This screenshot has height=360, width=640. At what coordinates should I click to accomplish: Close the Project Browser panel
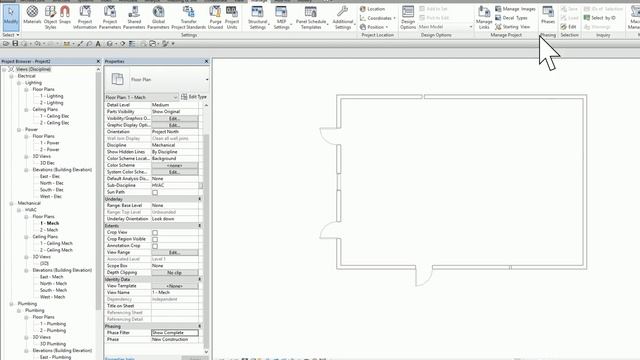[x=98, y=61]
